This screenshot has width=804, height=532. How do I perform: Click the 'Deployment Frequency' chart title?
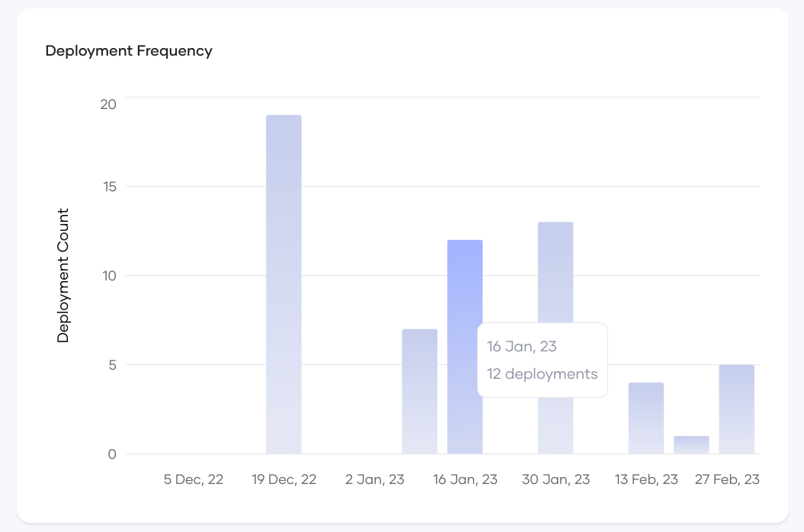(129, 51)
